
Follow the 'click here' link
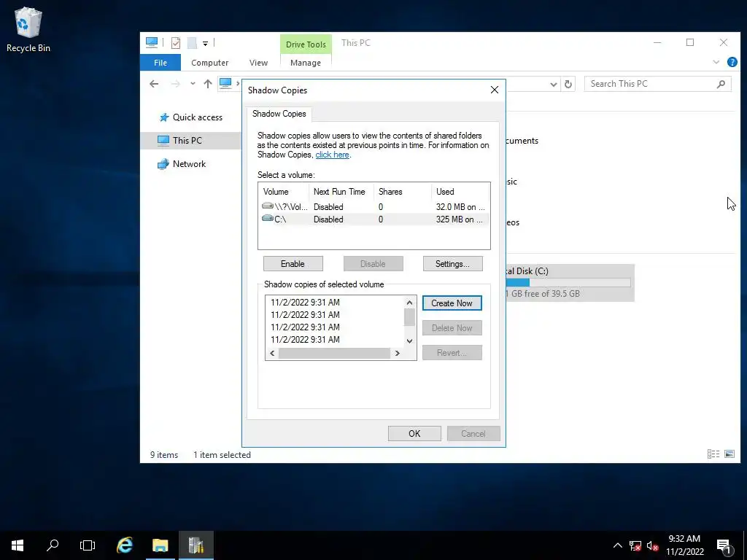(x=332, y=155)
